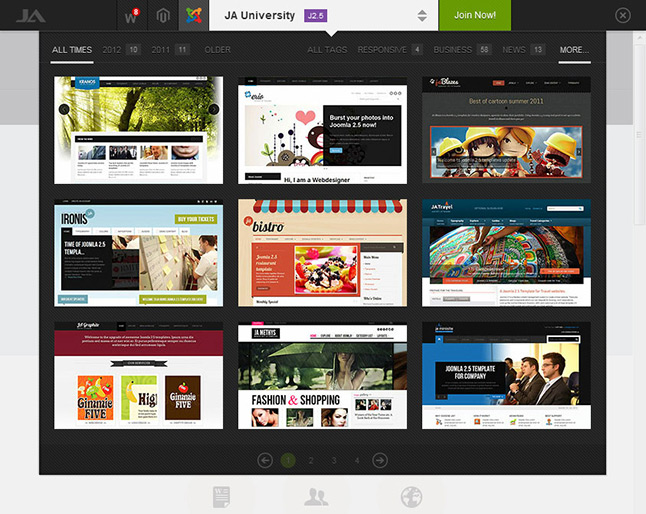Viewport: 646px width, 514px height.
Task: Filter by BUSINESS tag
Action: pos(462,50)
